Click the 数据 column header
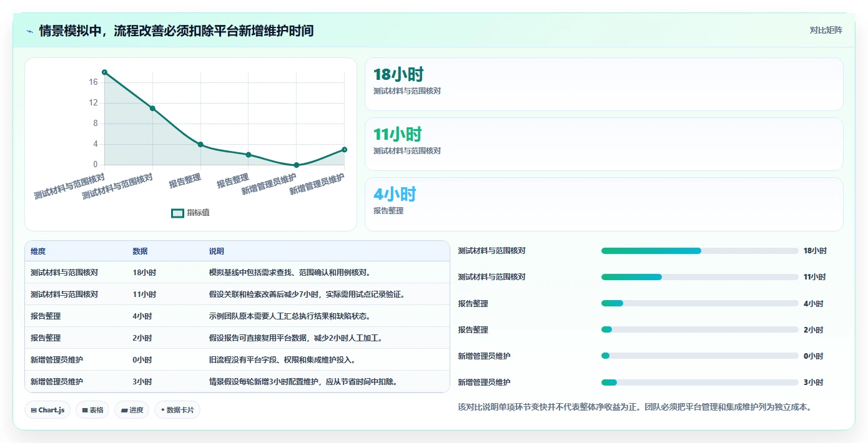The width and height of the screenshot is (868, 443). pyautogui.click(x=140, y=251)
